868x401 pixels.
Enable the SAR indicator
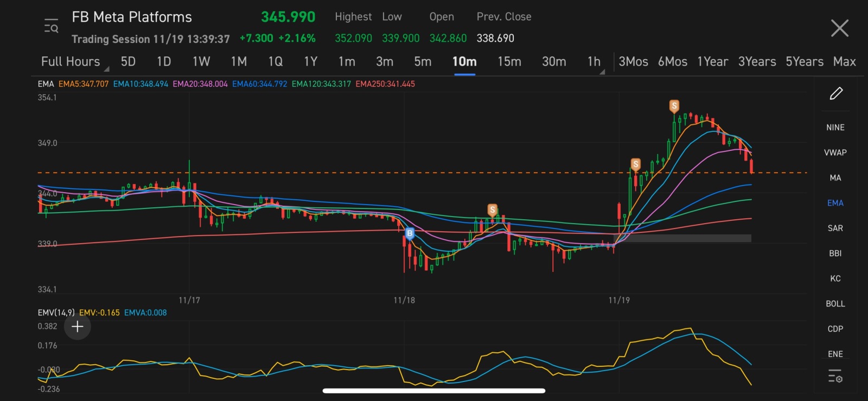835,228
